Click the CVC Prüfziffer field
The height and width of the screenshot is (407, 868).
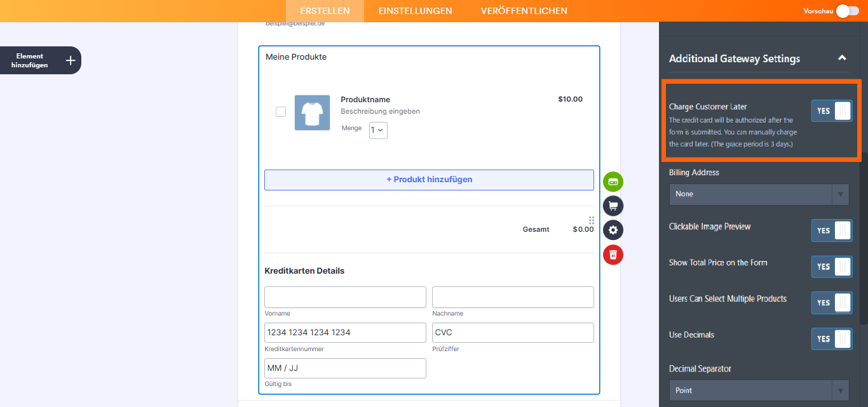pyautogui.click(x=513, y=333)
